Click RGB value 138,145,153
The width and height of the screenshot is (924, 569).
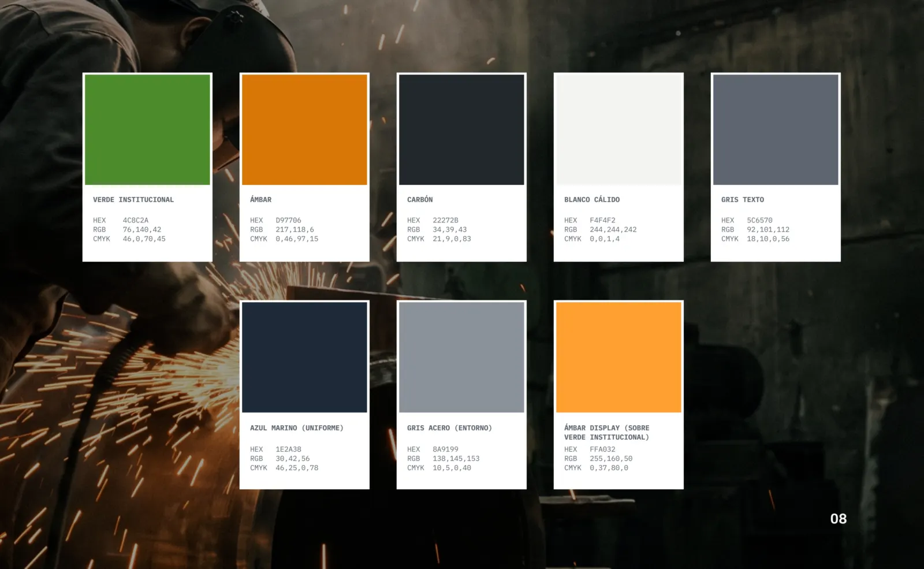pos(456,459)
